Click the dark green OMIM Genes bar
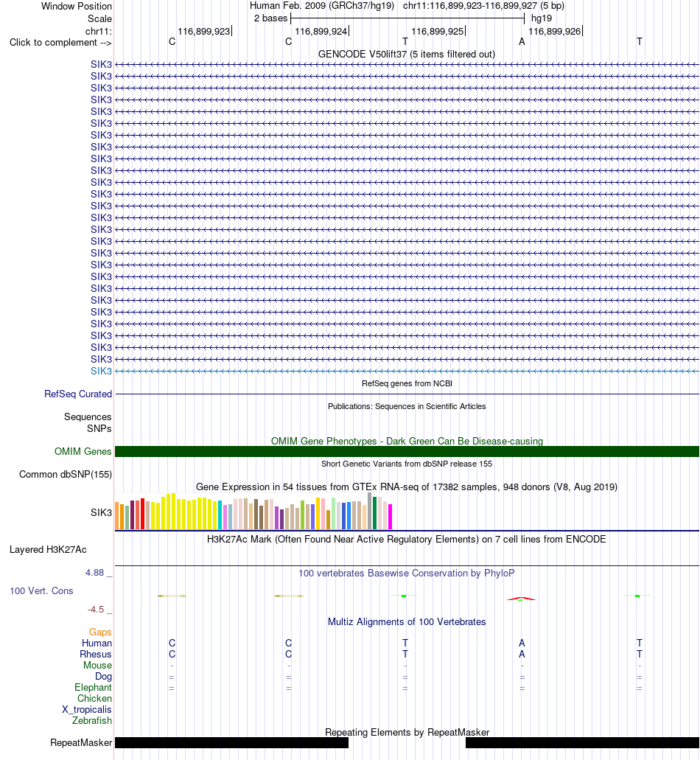Image resolution: width=700 pixels, height=760 pixels. 407,452
